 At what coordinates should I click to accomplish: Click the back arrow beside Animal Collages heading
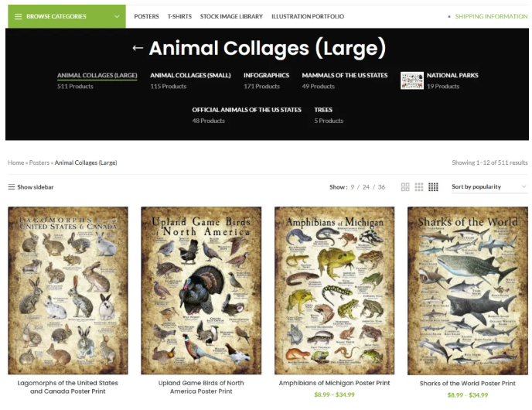[138, 48]
